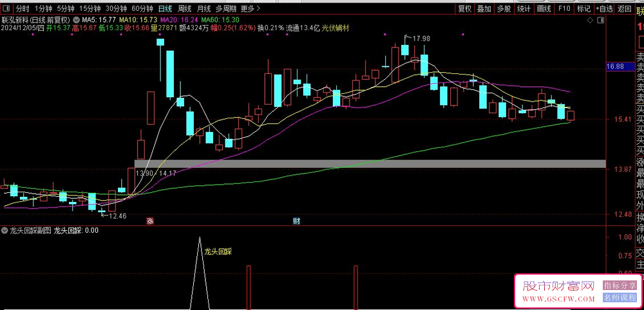Image resolution: width=644 pixels, height=310 pixels.
Task: Click the 复权 button
Action: [464, 9]
